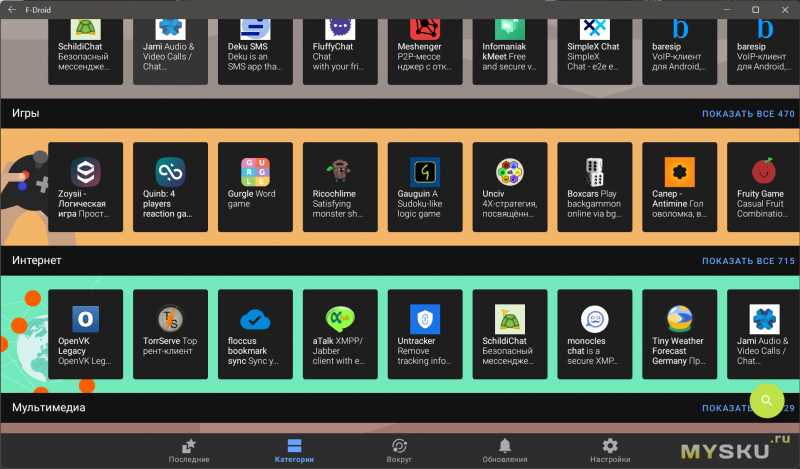
Task: Open Zoysii logic game card
Action: [x=85, y=187]
